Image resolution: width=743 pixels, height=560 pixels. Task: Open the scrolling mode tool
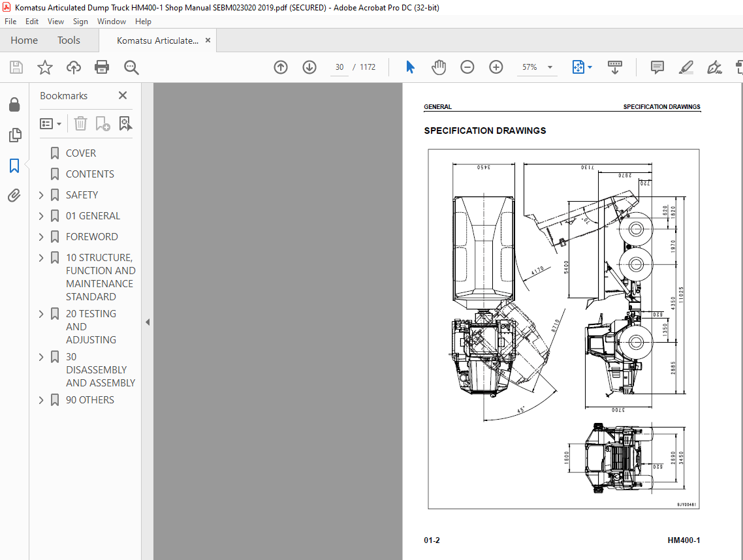coord(614,67)
